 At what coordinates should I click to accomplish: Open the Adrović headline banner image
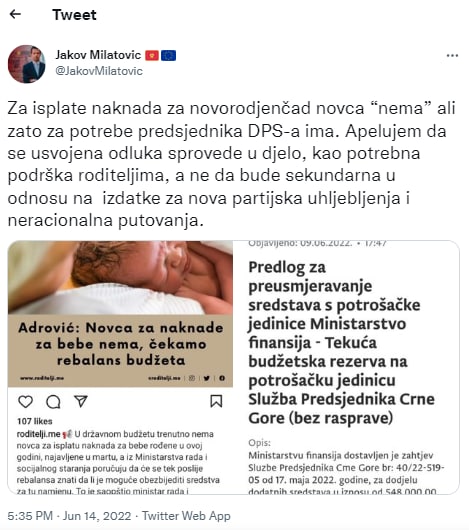pos(120,351)
